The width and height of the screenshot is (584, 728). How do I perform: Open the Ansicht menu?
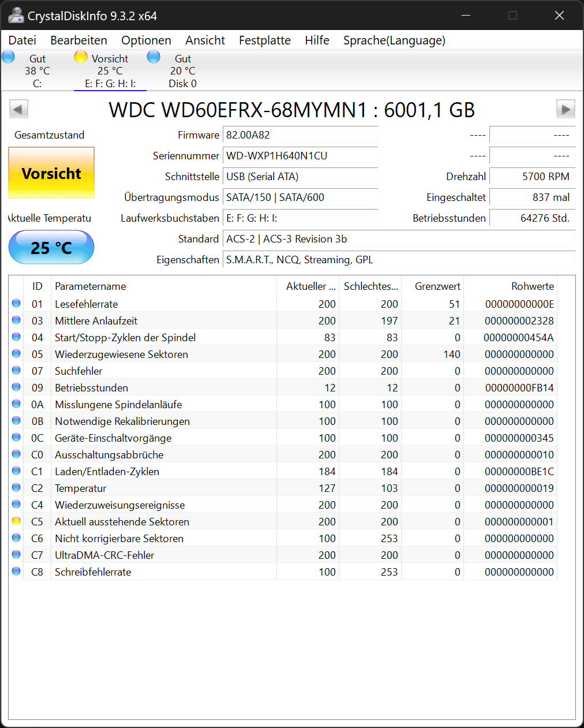click(x=205, y=40)
